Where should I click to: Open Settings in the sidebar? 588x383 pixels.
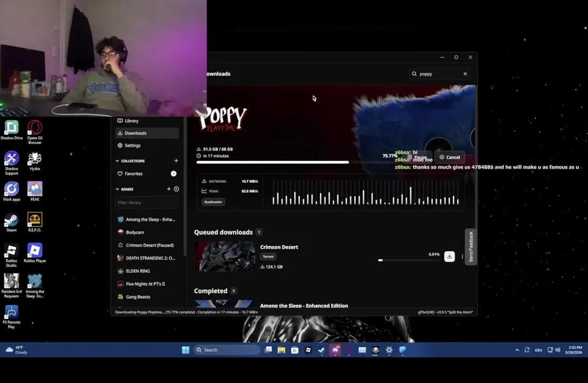point(147,145)
